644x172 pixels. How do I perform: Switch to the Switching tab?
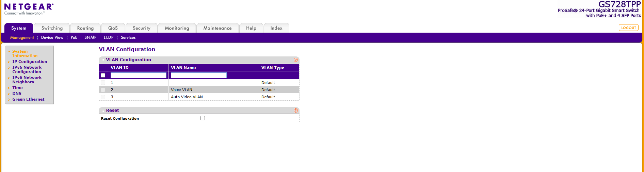click(x=52, y=28)
